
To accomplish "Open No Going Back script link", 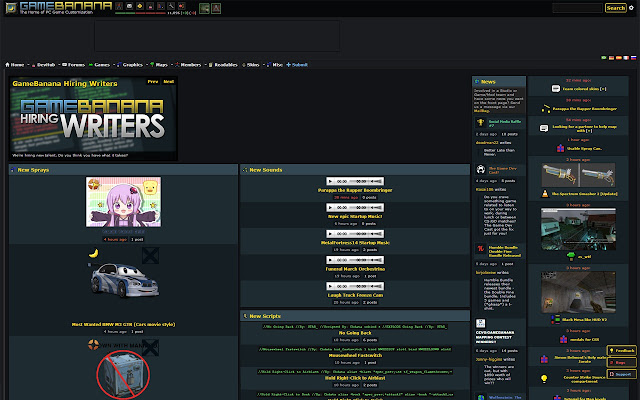I will tap(355, 333).
